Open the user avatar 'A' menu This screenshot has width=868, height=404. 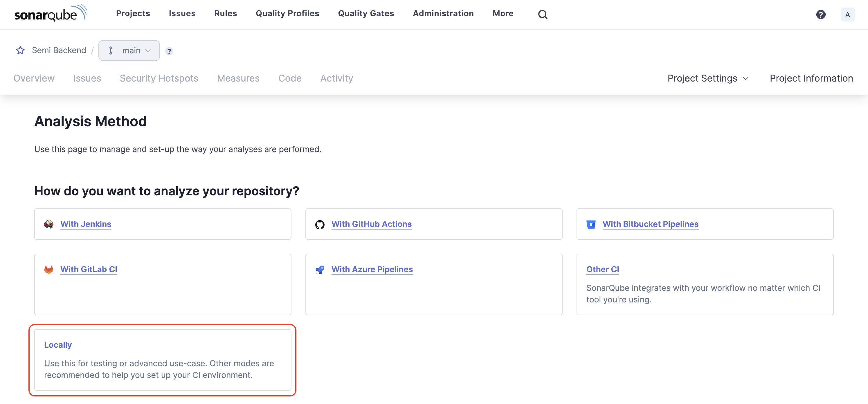click(x=847, y=15)
